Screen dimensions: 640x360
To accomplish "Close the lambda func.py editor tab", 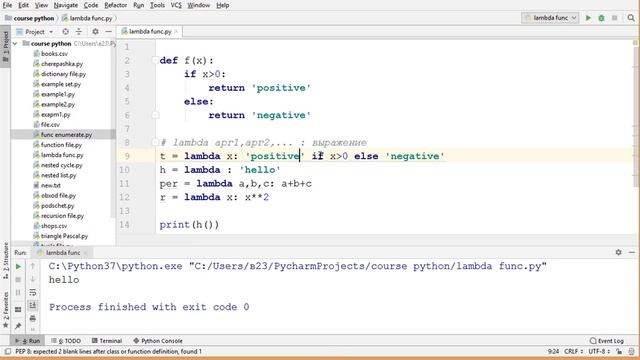I will pyautogui.click(x=176, y=31).
